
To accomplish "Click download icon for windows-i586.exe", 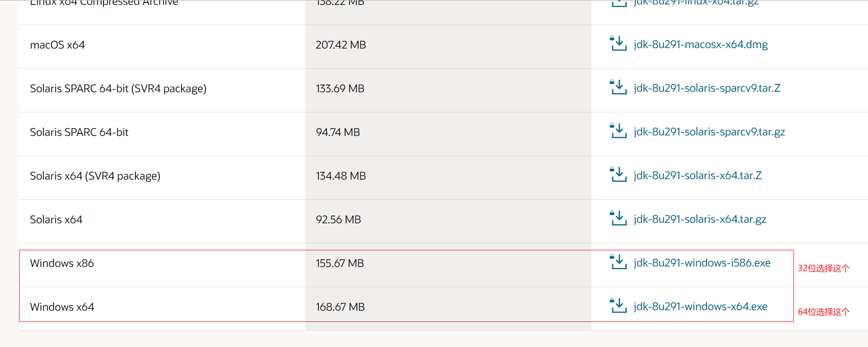I will coord(618,262).
